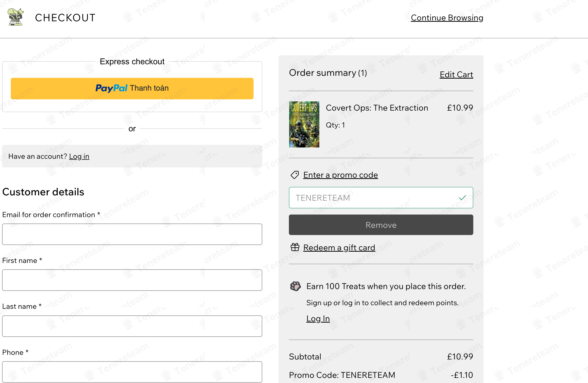Image resolution: width=588 pixels, height=383 pixels.
Task: Click the CHECKOUT header title
Action: (x=65, y=18)
